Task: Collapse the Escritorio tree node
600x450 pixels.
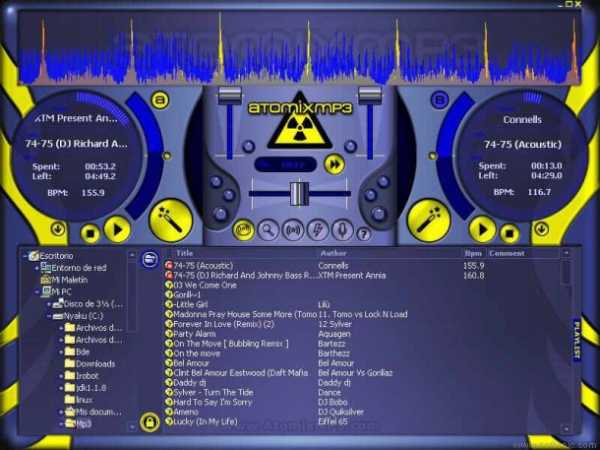Action: 25,256
